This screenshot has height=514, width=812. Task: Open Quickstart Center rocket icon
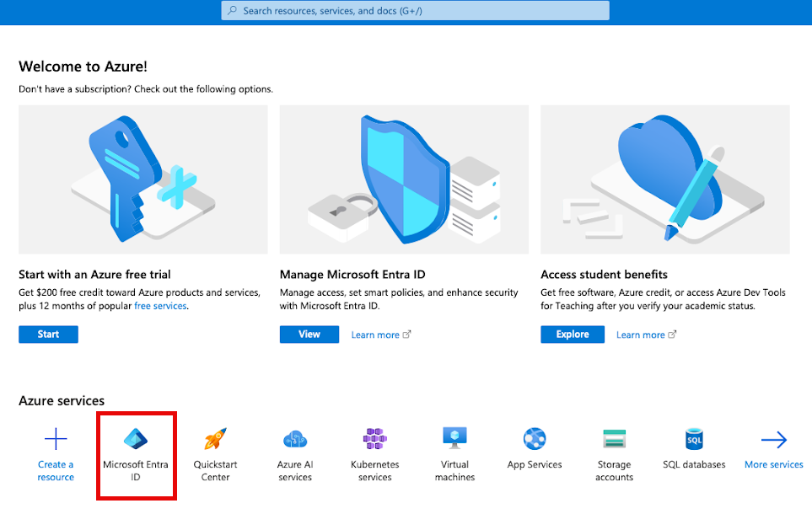tap(216, 439)
